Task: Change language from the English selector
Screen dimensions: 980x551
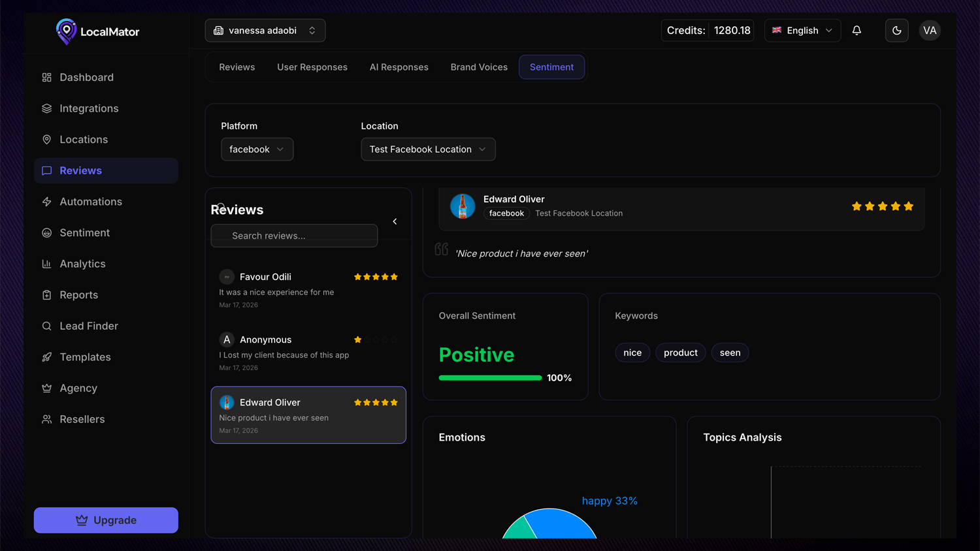Action: 802,31
